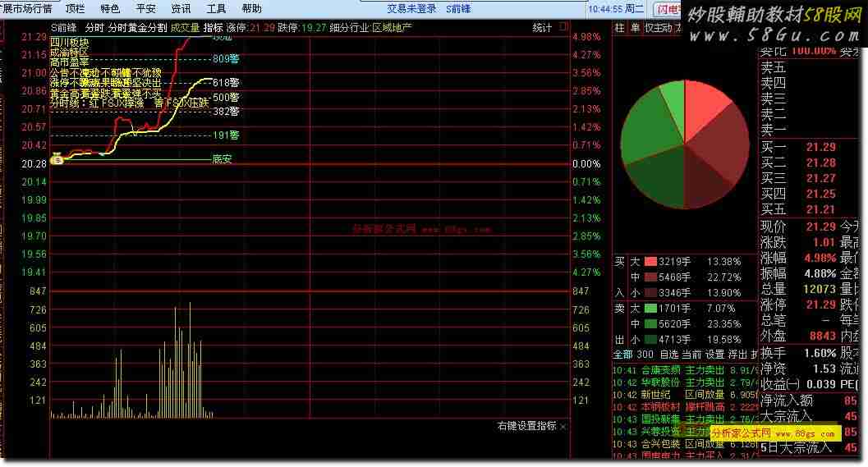Click the 卖一 order row

click(808, 130)
